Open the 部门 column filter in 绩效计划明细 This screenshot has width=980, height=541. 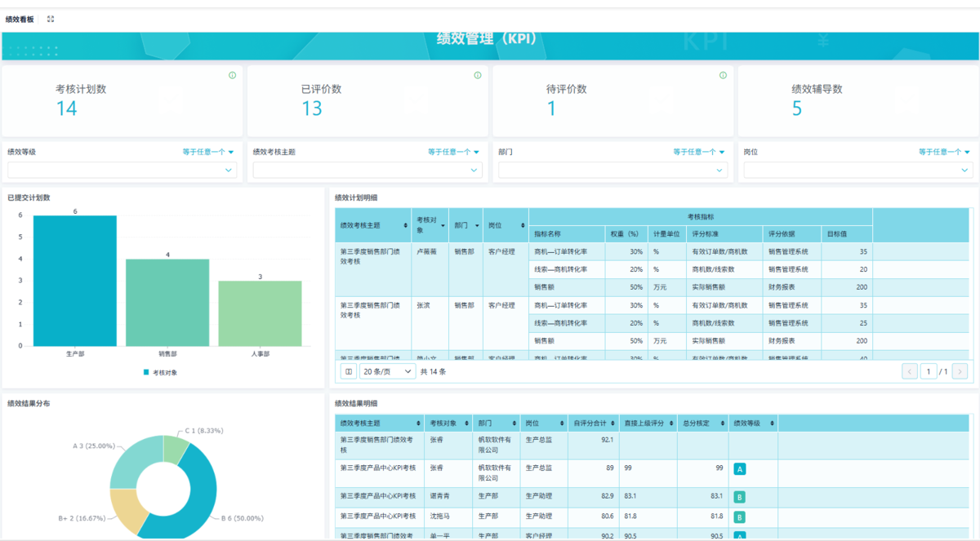[x=478, y=225]
